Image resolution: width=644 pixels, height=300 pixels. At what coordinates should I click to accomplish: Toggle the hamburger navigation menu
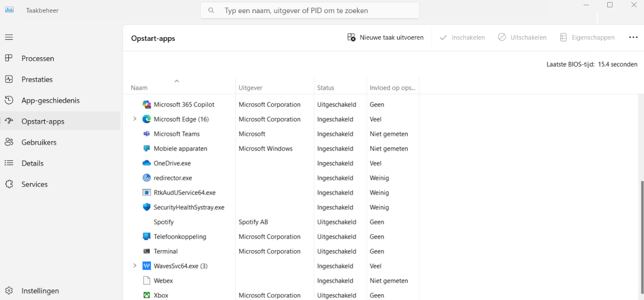9,37
